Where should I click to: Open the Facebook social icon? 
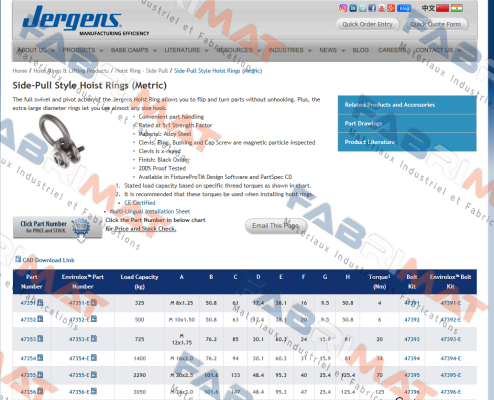372,8
